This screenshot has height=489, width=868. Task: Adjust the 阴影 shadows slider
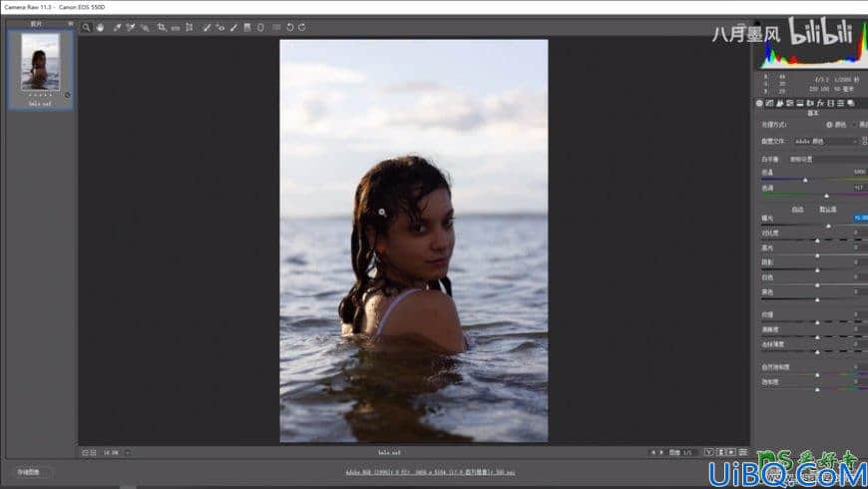click(818, 270)
